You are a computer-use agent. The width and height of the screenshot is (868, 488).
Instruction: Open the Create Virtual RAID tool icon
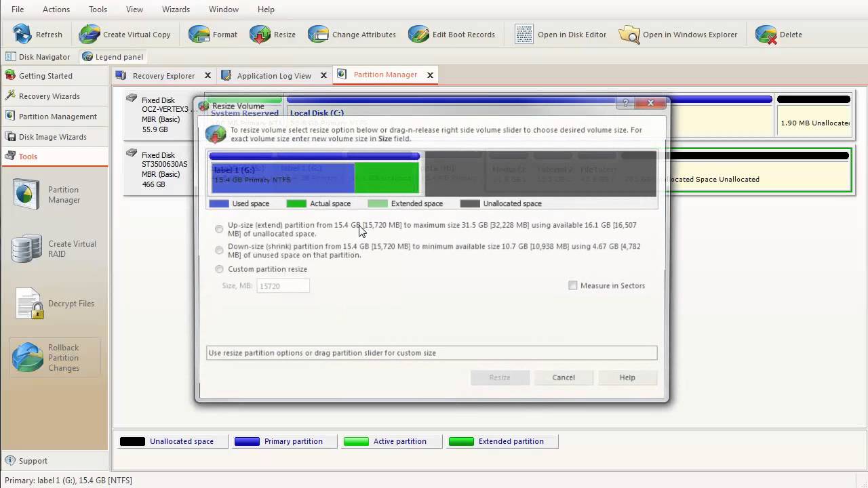26,249
